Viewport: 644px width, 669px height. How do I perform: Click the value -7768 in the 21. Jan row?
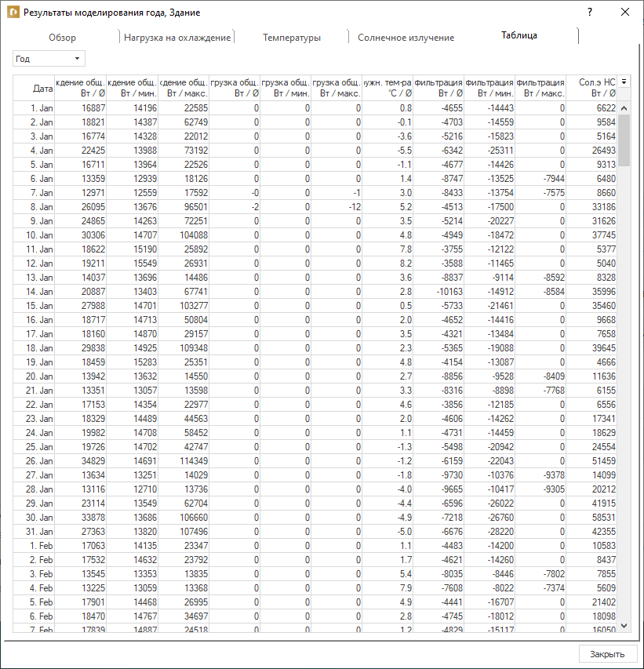554,391
